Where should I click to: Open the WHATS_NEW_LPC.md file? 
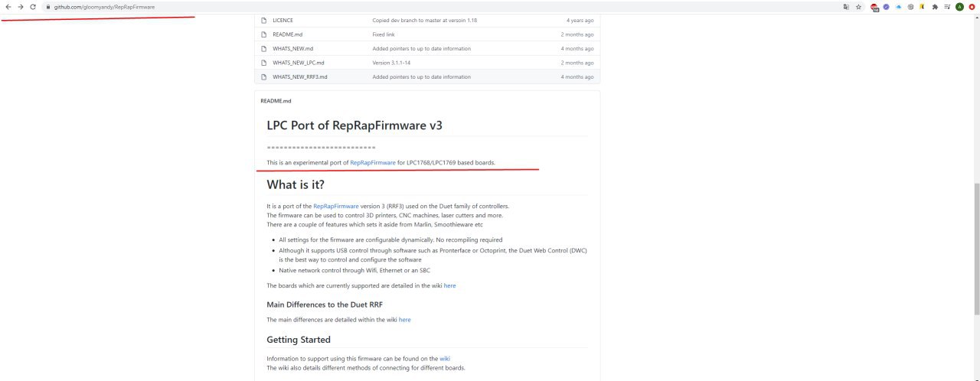[x=298, y=63]
